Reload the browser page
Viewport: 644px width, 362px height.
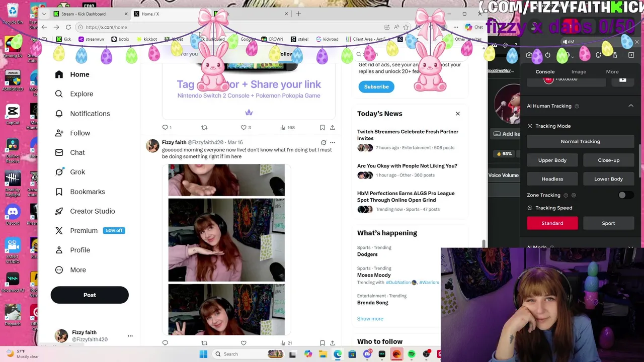(68, 27)
